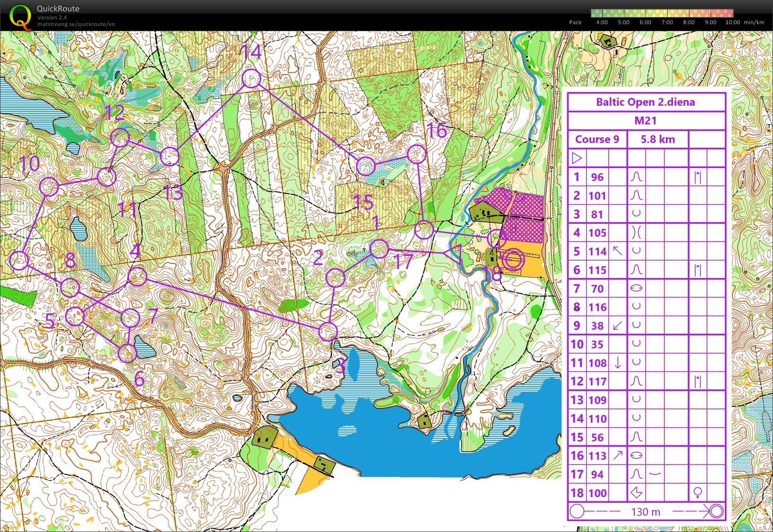
Task: Select the 4:00 pace label
Action: click(602, 22)
